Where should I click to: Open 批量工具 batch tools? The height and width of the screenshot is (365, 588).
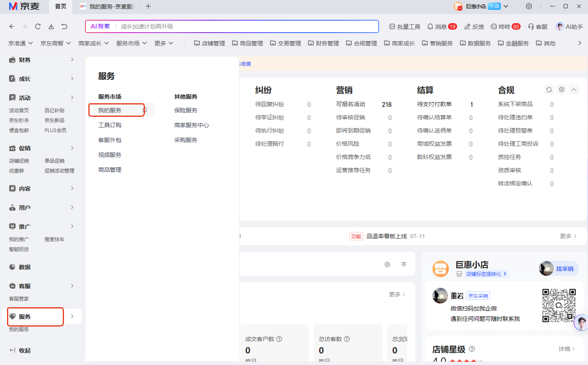pos(405,27)
